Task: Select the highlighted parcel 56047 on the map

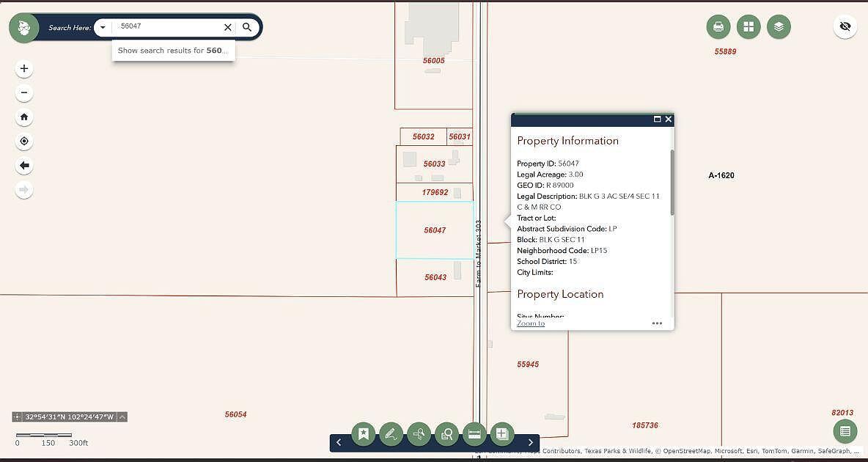Action: click(x=435, y=230)
